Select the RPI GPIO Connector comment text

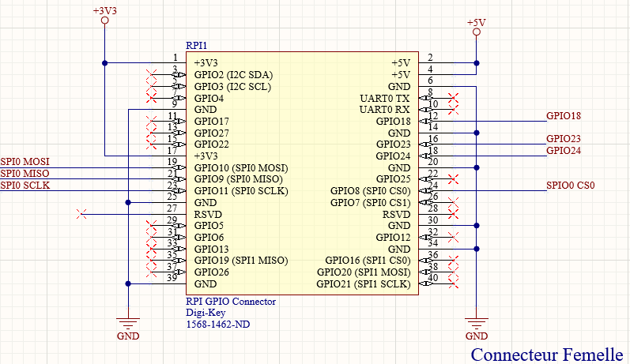pos(231,301)
